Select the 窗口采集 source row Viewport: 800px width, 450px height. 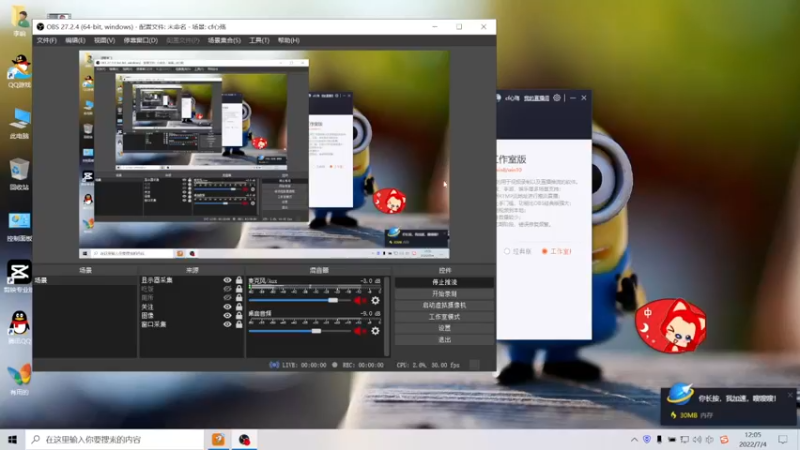(x=191, y=324)
